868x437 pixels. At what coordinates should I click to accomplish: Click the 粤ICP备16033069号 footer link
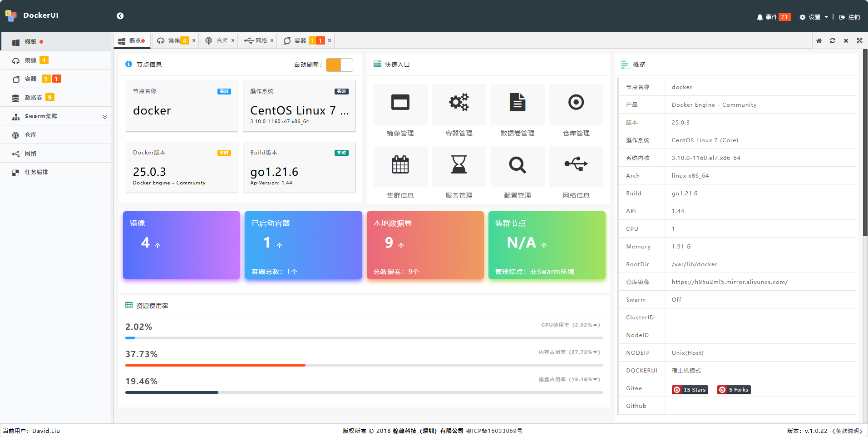[x=494, y=431]
